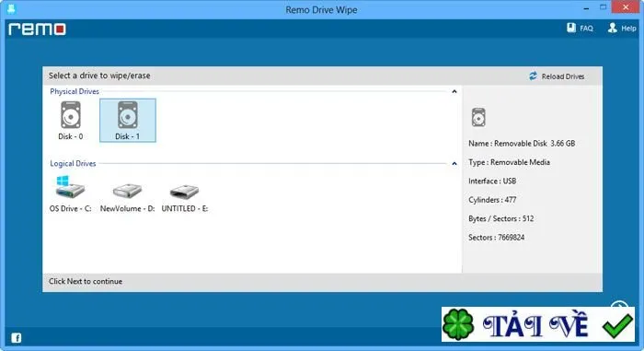Open the FAQ page
The height and width of the screenshot is (351, 644).
click(x=580, y=28)
